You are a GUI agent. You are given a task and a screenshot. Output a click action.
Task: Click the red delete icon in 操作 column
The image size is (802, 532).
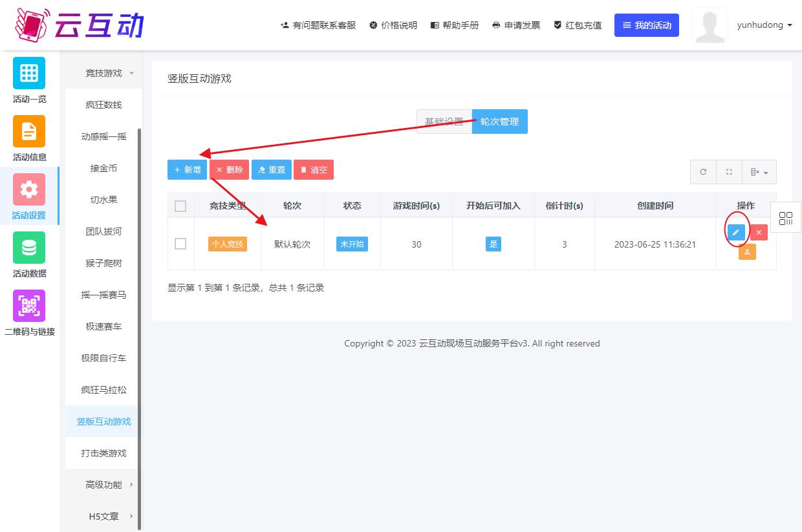pos(759,233)
